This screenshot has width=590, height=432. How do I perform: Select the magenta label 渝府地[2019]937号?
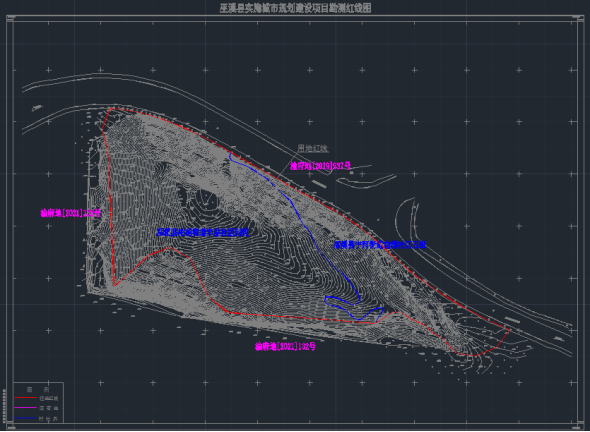320,166
